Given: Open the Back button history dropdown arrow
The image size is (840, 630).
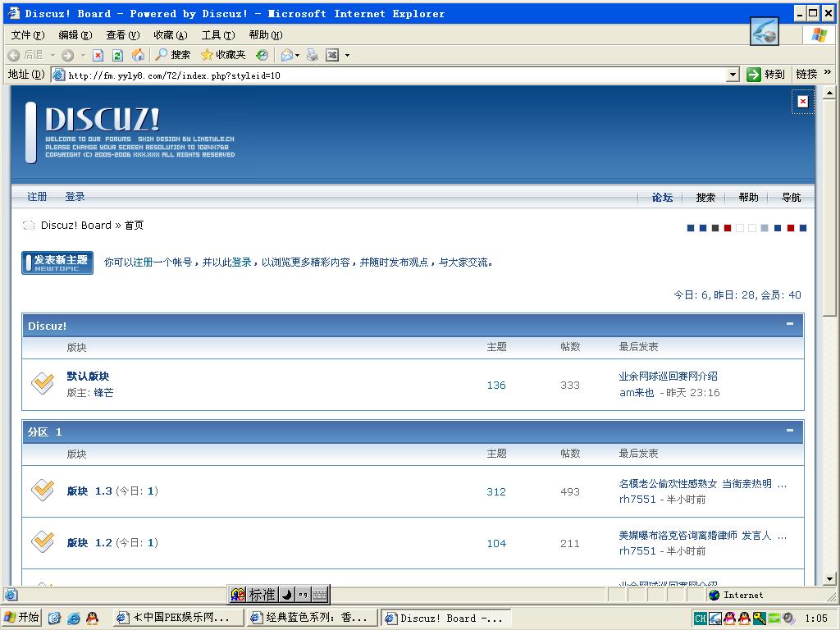Looking at the screenshot, I should click(52, 55).
